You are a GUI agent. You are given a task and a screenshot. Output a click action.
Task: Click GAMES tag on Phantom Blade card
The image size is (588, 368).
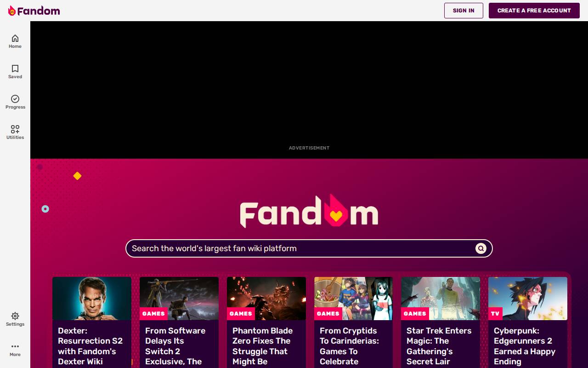(241, 314)
